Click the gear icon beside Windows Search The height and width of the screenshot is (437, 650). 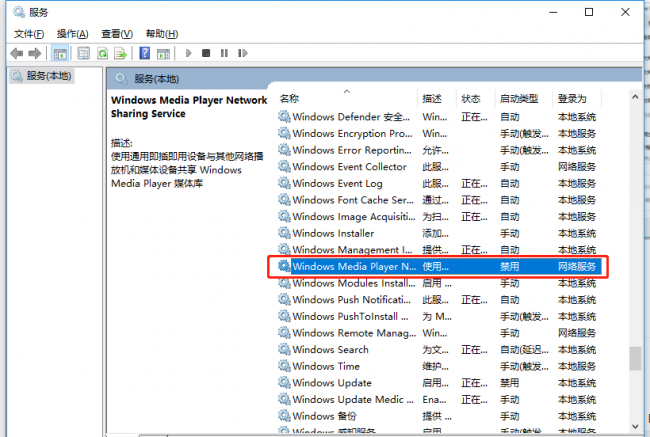tap(284, 349)
